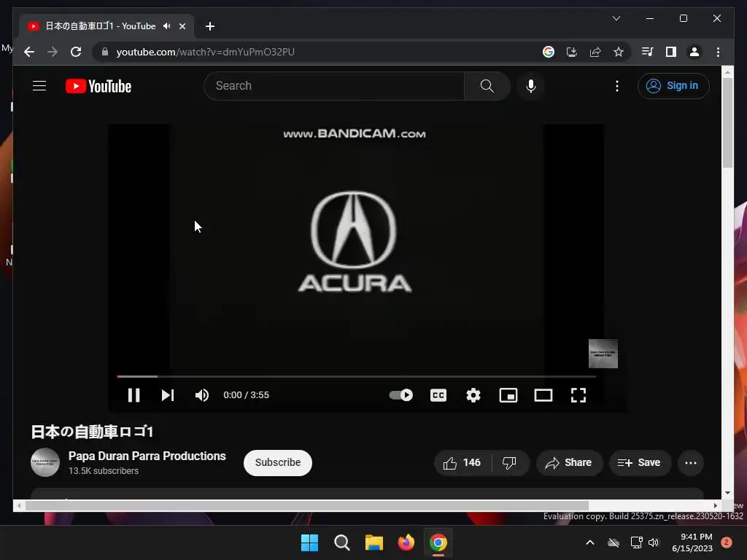The image size is (747, 560).
Task: Enable miniplayer mode
Action: coord(508,395)
